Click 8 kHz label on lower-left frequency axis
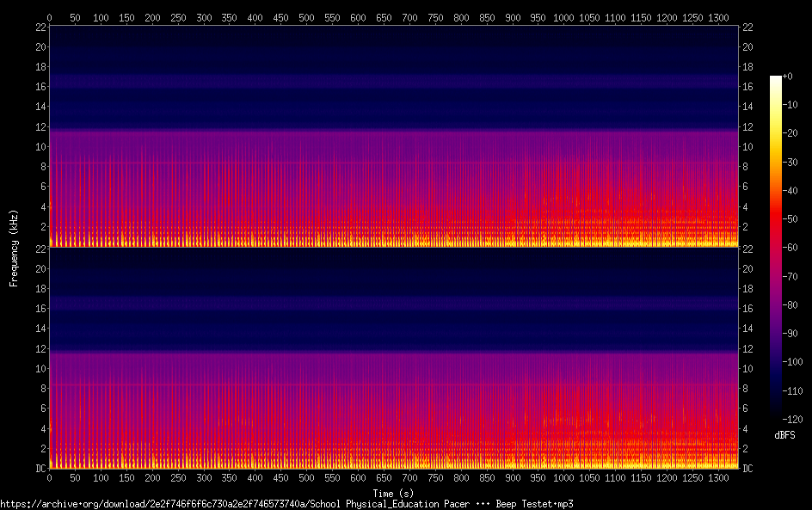Image resolution: width=812 pixels, height=510 pixels. [41, 389]
